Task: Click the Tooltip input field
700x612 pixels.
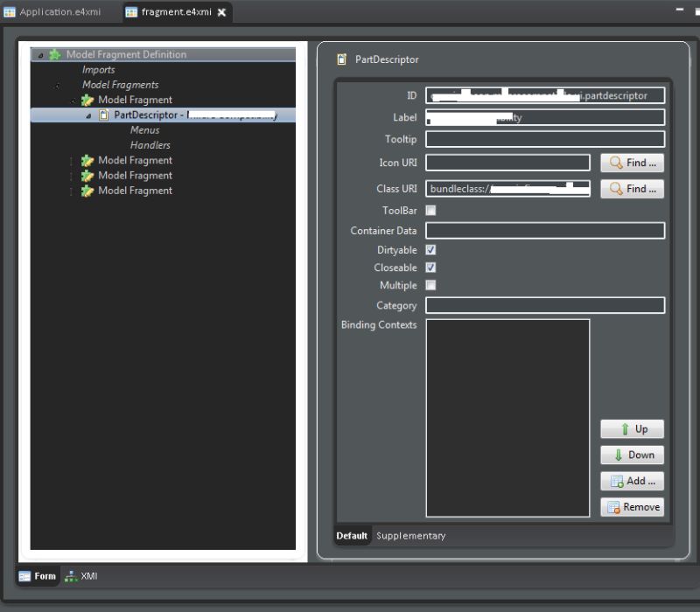Action: [542, 138]
